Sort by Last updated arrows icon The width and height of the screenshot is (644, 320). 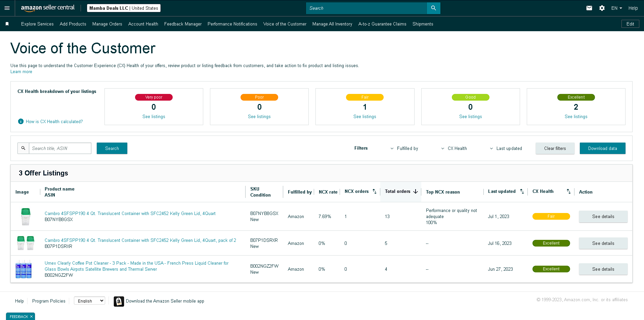[522, 191]
